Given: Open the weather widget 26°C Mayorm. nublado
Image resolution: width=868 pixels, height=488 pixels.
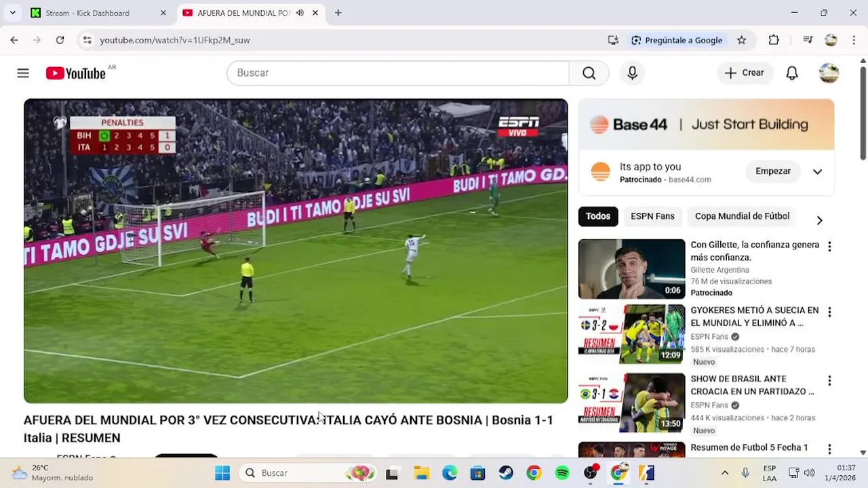Looking at the screenshot, I should coord(53,473).
